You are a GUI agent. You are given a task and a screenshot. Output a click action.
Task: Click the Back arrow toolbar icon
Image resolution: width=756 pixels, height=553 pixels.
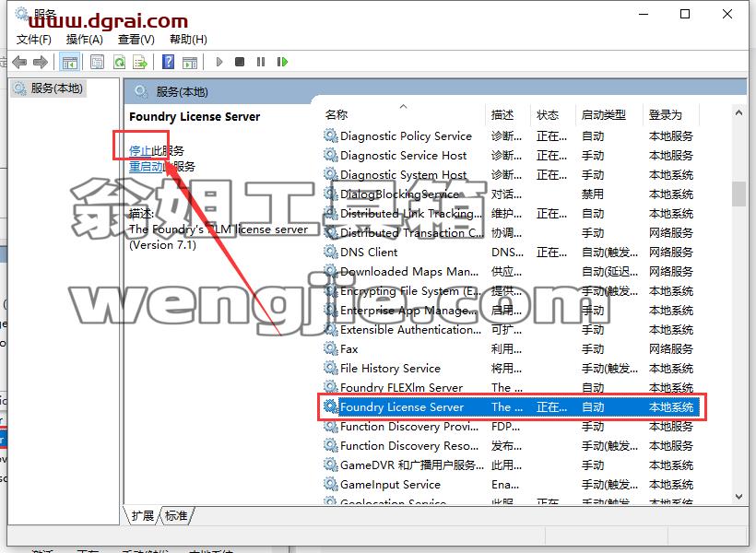[x=19, y=62]
